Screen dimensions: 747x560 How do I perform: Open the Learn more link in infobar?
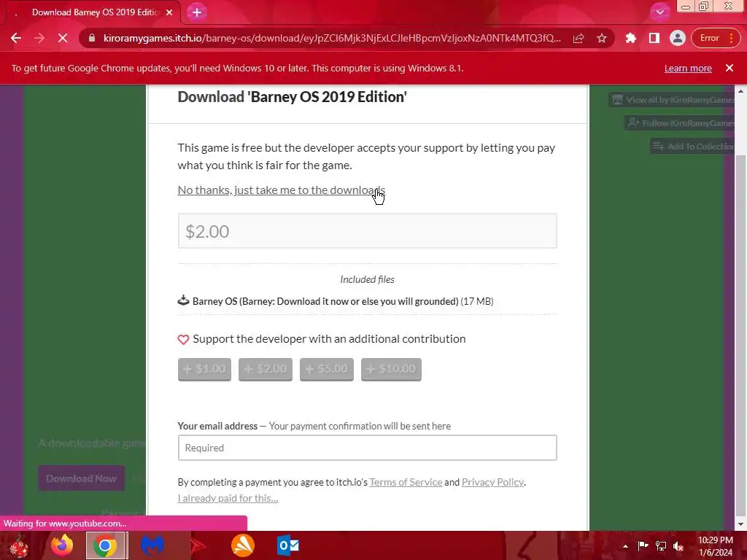(x=688, y=68)
